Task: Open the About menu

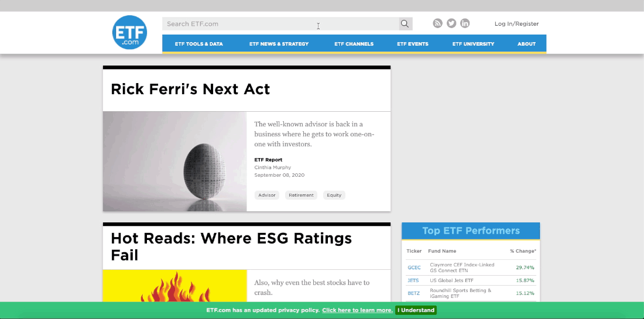Action: coord(526,44)
